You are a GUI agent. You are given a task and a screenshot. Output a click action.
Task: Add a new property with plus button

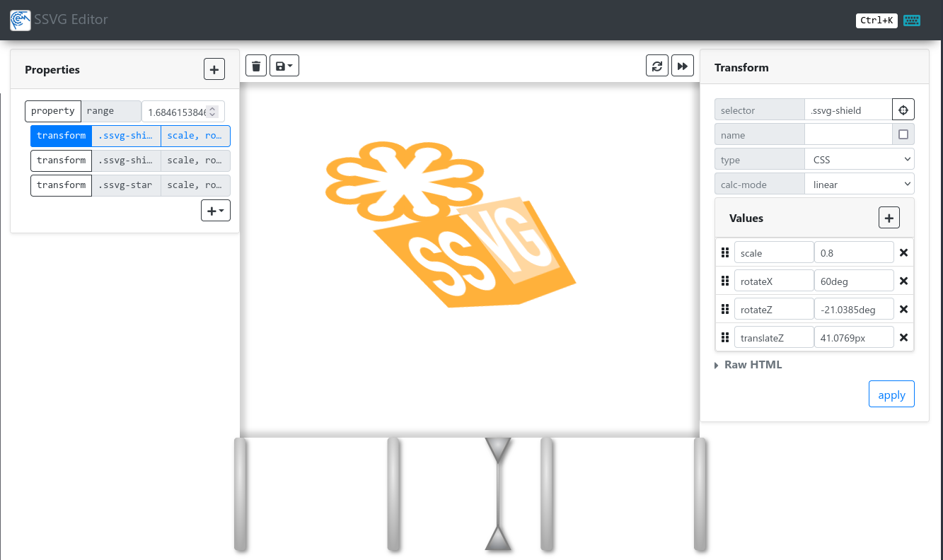point(214,69)
